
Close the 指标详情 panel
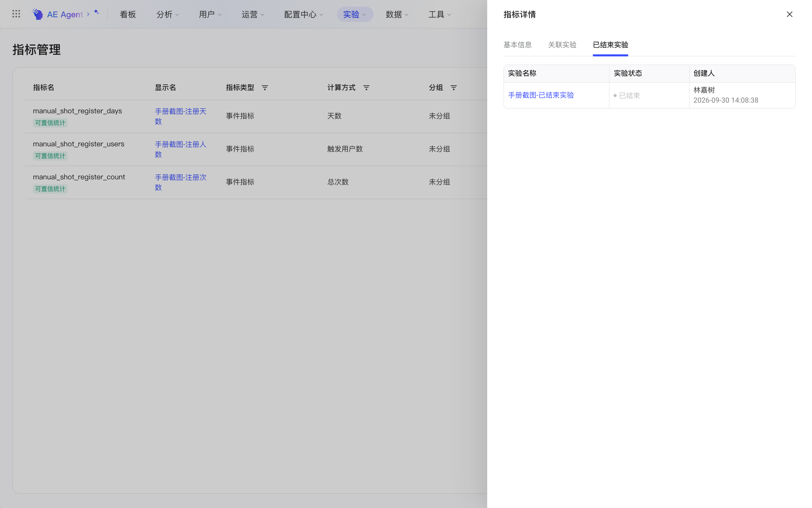789,14
